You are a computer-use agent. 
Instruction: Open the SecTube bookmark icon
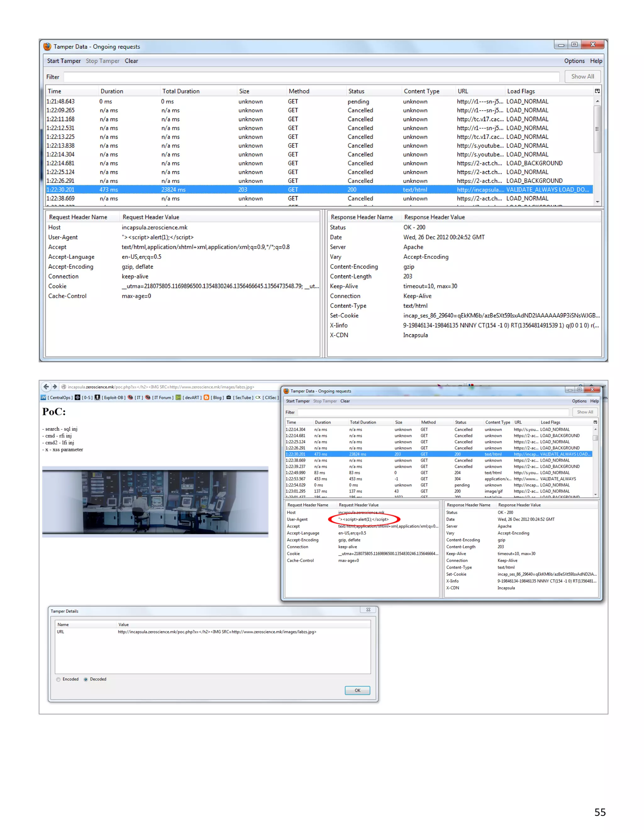229,397
